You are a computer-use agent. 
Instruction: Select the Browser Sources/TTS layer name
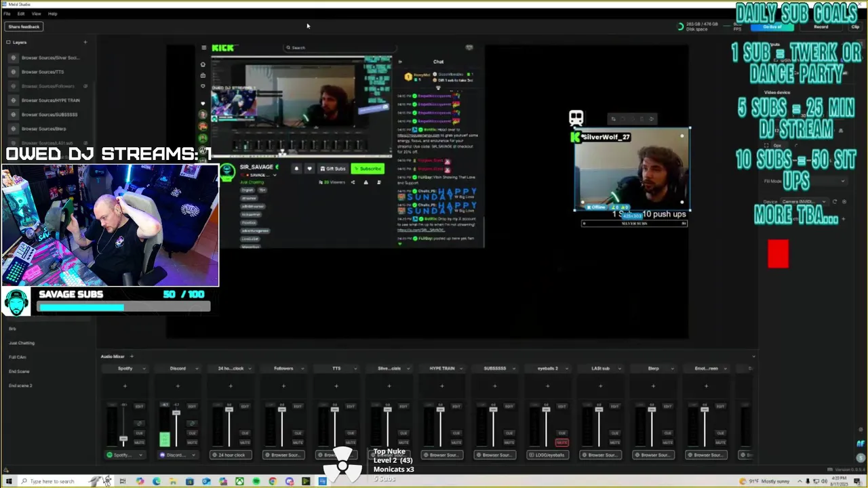[x=43, y=72]
